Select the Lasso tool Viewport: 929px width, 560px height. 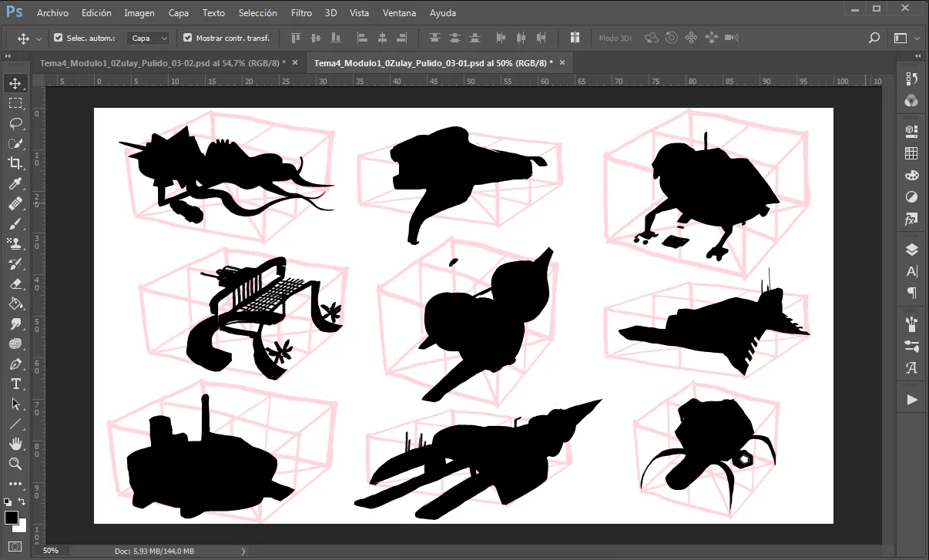pyautogui.click(x=15, y=123)
